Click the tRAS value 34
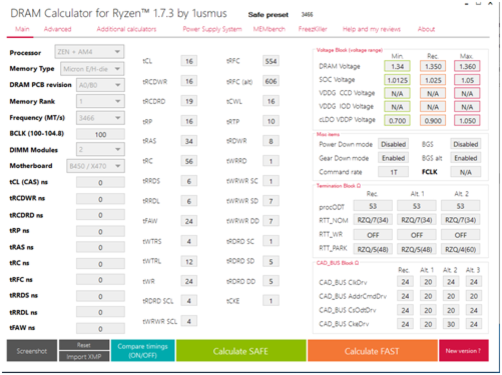Viewport: 502px width, 375px height. [189, 141]
